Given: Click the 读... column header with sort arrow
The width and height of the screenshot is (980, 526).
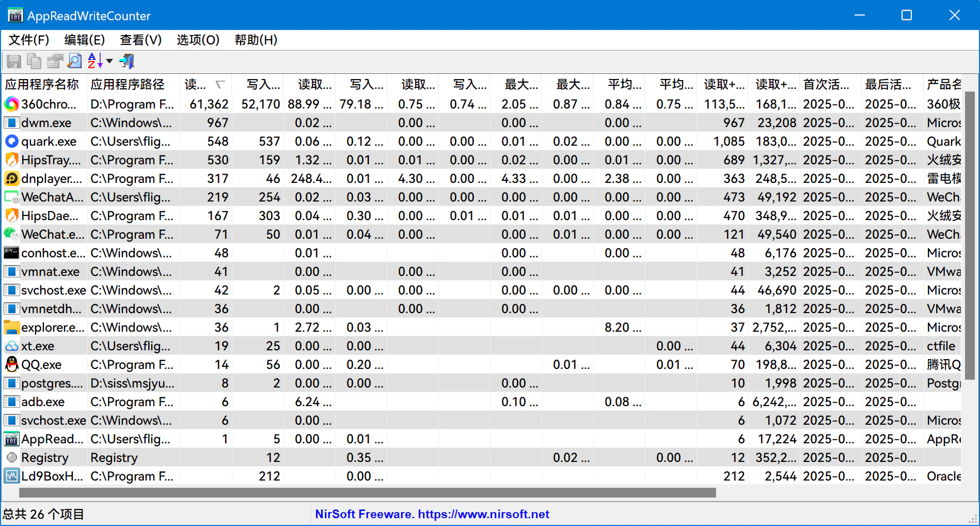Looking at the screenshot, I should pos(206,84).
